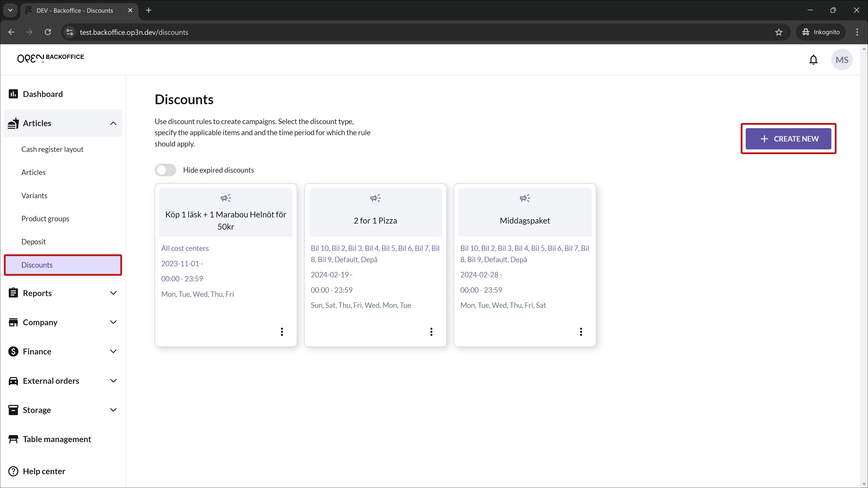Expand the Storage section chevron

113,410
